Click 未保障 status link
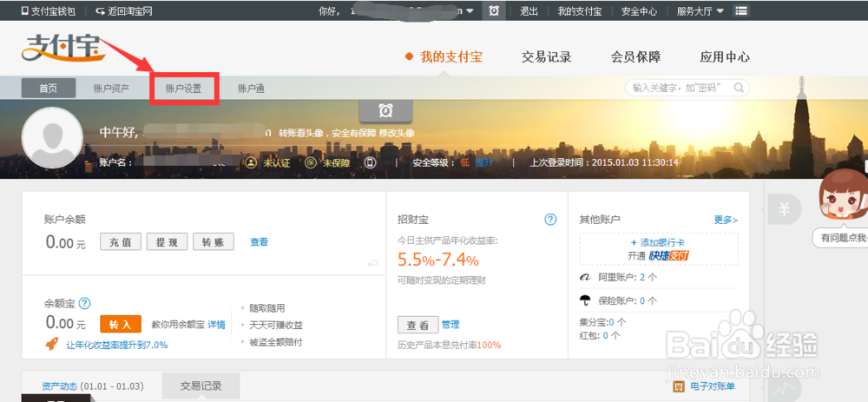868x402 pixels. coord(336,162)
